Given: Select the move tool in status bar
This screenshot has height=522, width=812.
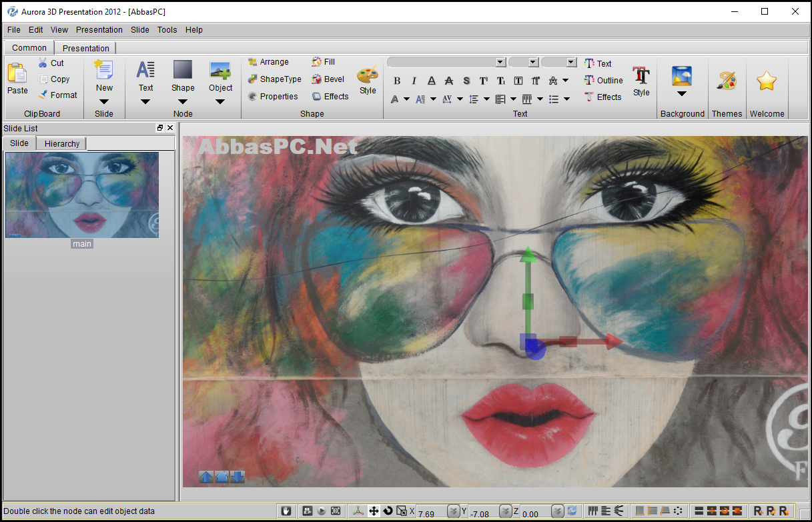Looking at the screenshot, I should [374, 511].
